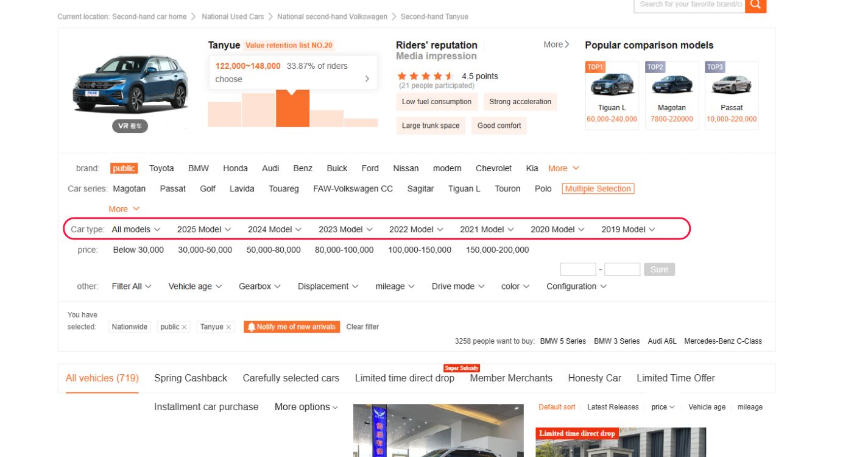Image resolution: width=868 pixels, height=457 pixels.
Task: Open 2021 Model dropdown
Action: [487, 229]
